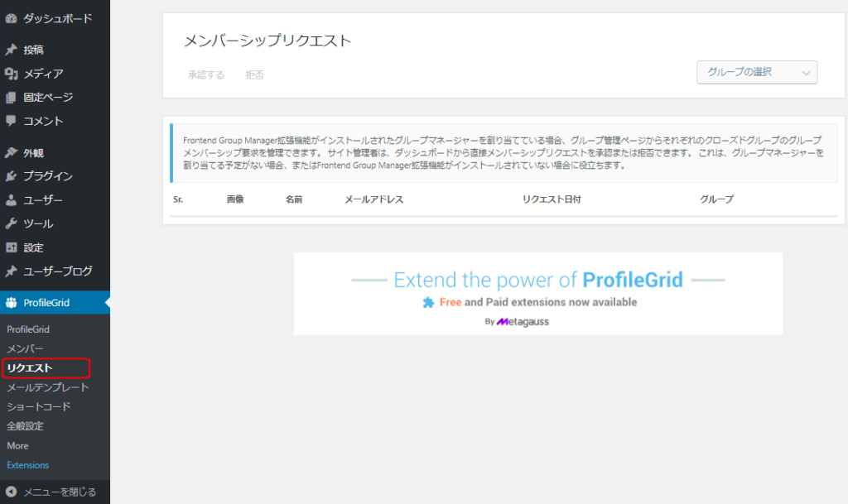Expand the ProfileGrid sidebar menu
Screen dimensions: 848x504
pos(46,303)
